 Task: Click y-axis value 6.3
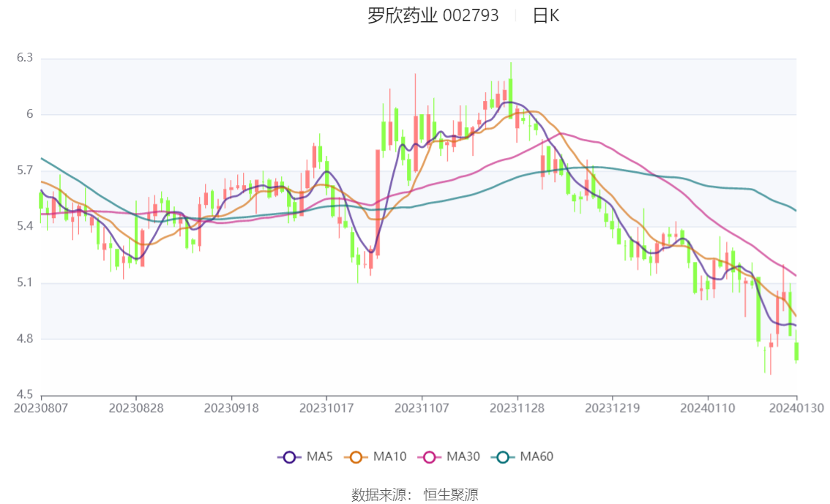(x=25, y=58)
